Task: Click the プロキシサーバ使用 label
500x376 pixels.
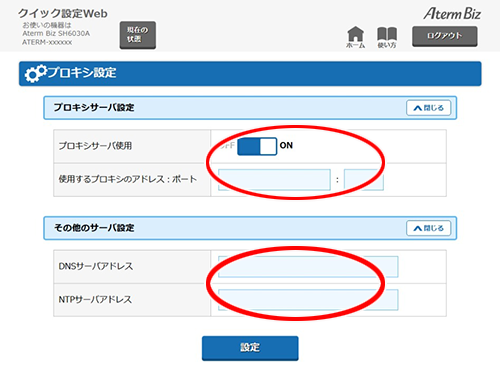Action: [95, 146]
